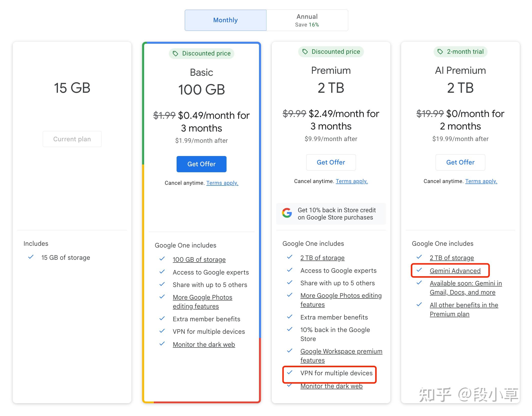Click Get Offer for the AI Premium plan
The image size is (532, 416).
tap(460, 162)
